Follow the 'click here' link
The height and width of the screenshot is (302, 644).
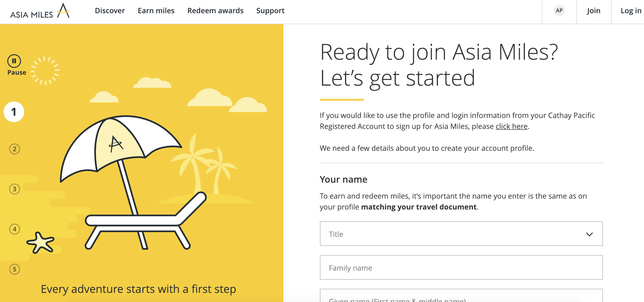pyautogui.click(x=511, y=126)
